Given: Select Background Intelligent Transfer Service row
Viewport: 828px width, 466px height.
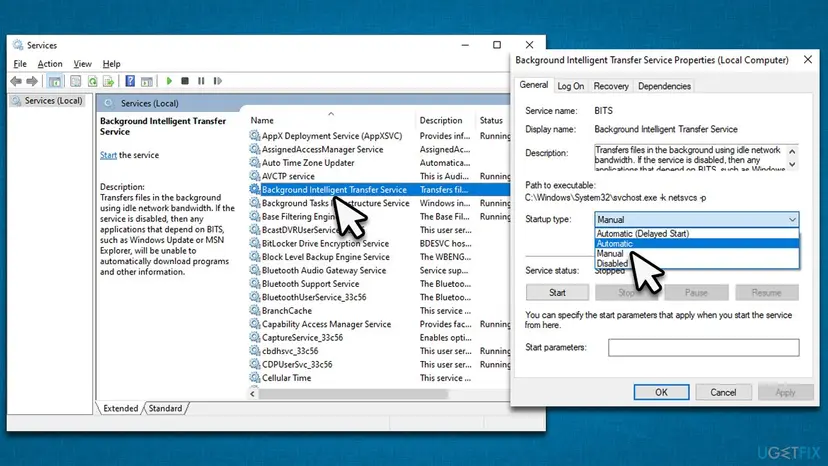Looking at the screenshot, I should coord(379,190).
